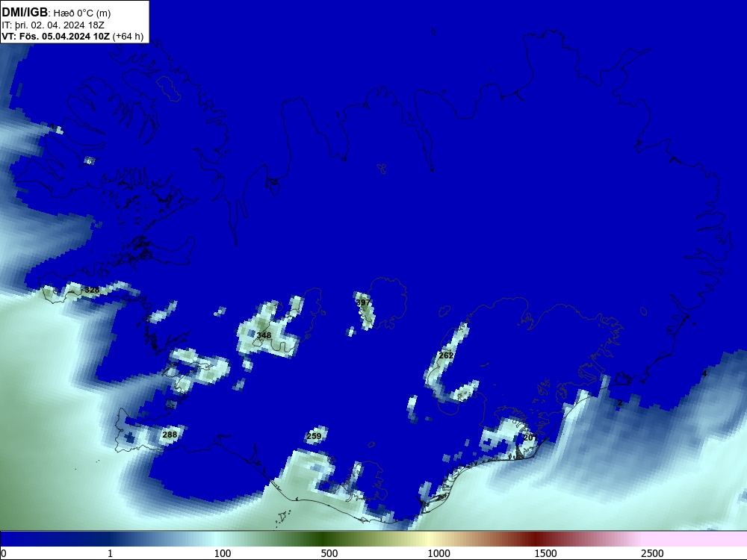Click the color scale label 1500
The image size is (747, 560).
545,553
